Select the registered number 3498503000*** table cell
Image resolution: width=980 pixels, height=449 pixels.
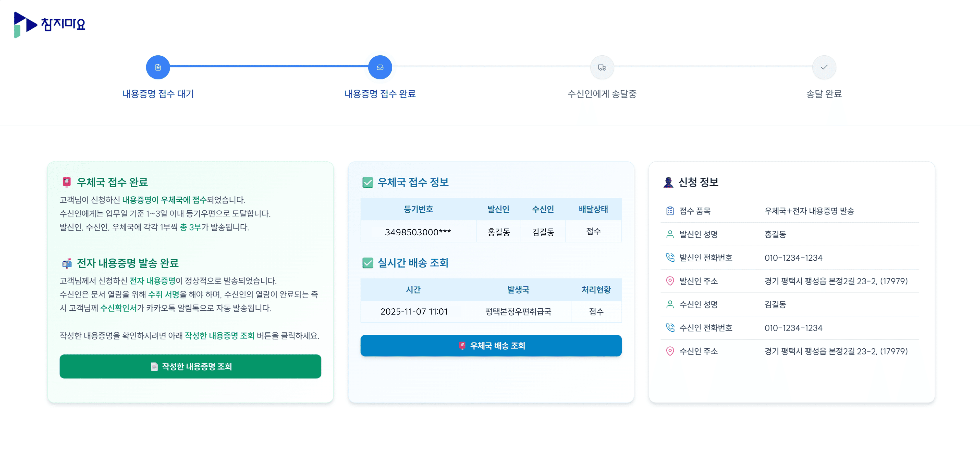pos(418,231)
